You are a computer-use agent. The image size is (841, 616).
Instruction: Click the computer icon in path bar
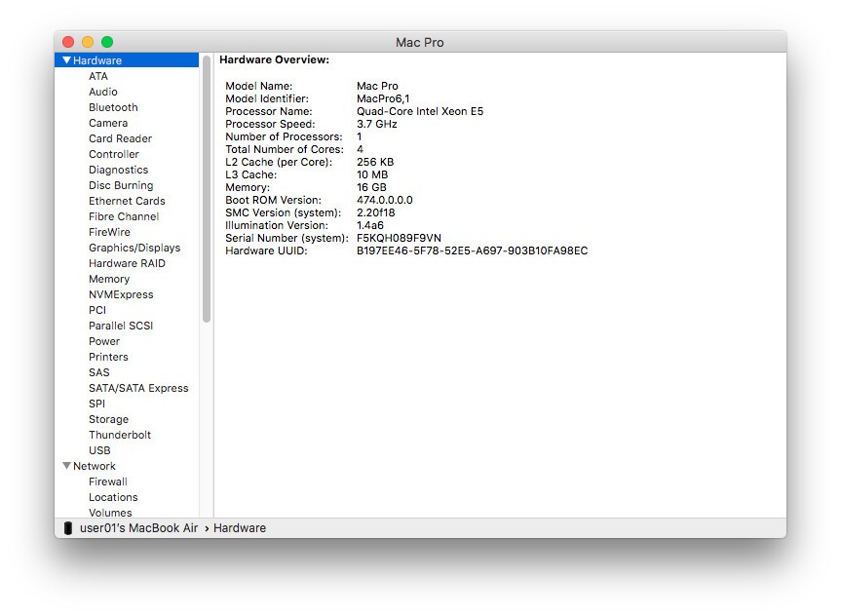(x=67, y=528)
